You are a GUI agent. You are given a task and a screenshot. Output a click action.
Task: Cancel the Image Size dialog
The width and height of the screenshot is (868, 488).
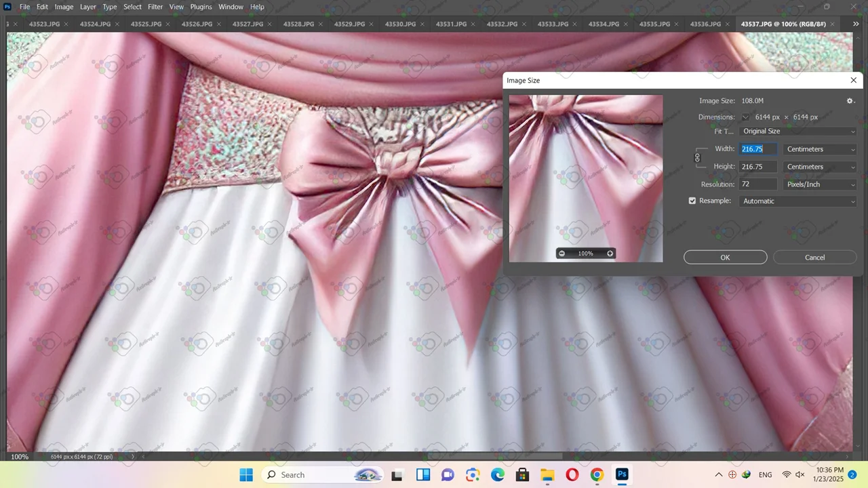[x=814, y=258]
